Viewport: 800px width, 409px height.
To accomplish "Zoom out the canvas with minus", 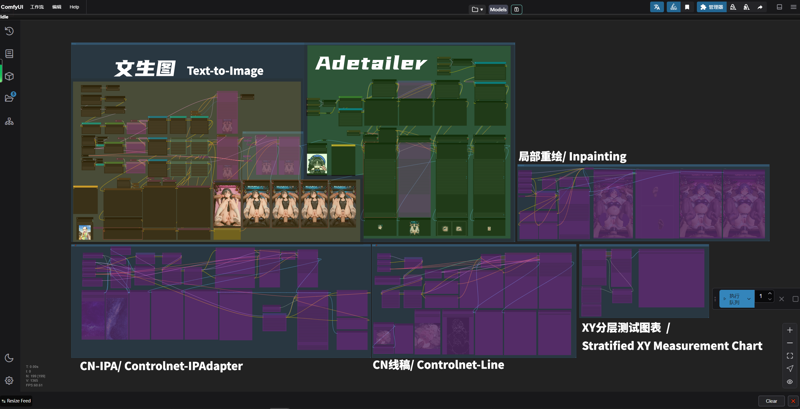I will [790, 343].
